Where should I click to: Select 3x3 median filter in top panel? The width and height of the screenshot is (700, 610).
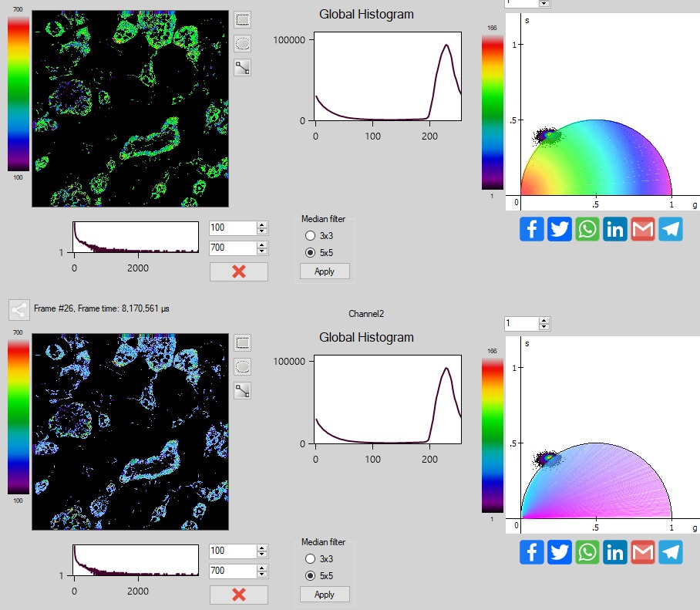coord(310,236)
